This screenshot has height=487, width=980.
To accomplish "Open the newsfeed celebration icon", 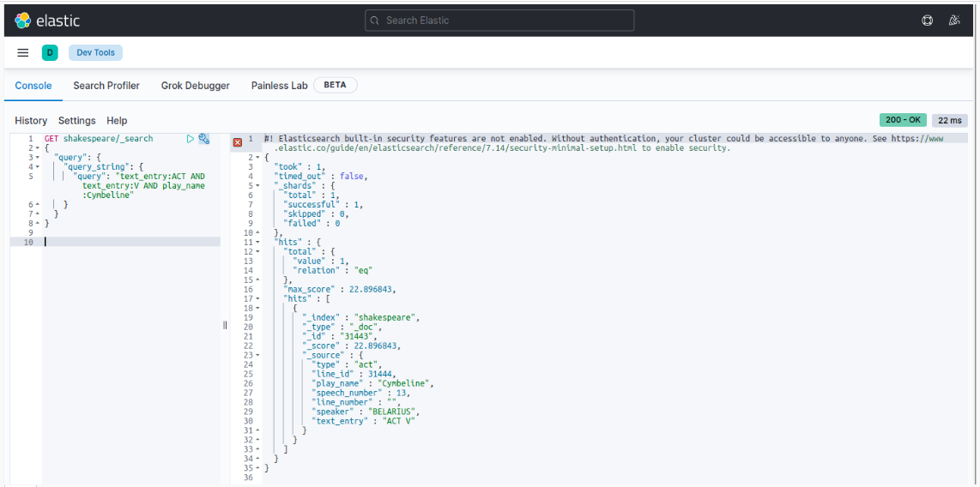I will (953, 21).
